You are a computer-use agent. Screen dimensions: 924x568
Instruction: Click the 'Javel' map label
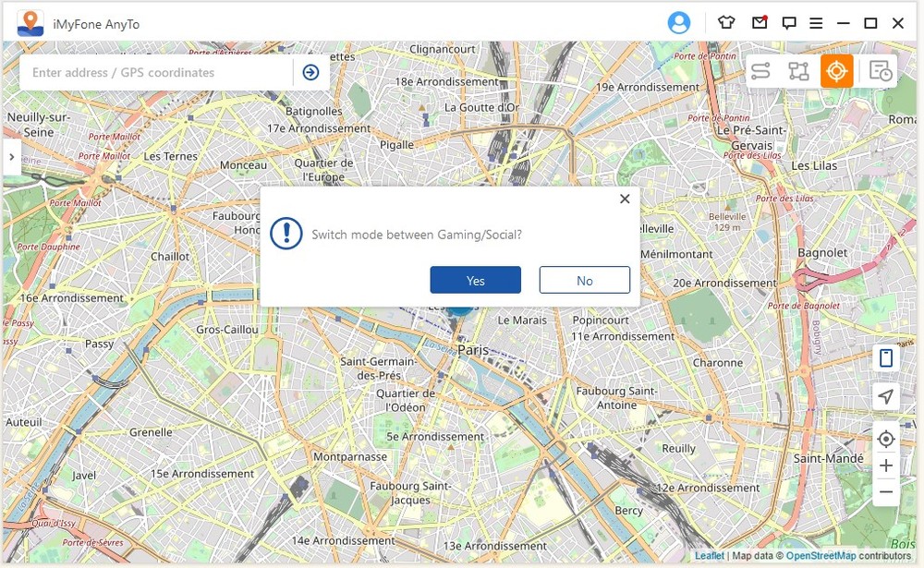pyautogui.click(x=84, y=475)
